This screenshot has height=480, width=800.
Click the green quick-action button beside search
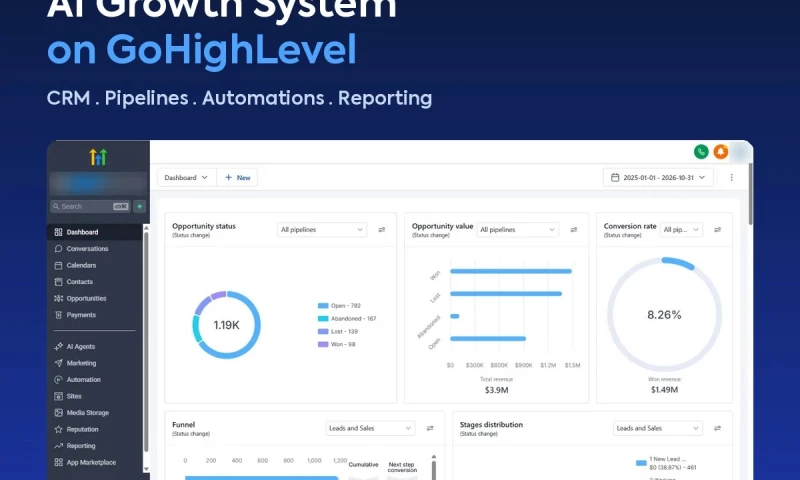(x=139, y=206)
